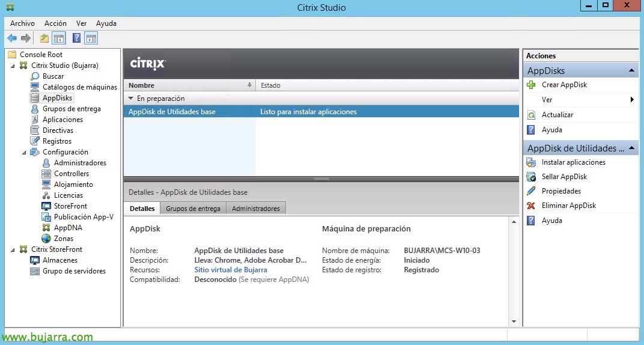This screenshot has width=644, height=345.
Task: Switch to the Administradores tab
Action: pos(255,209)
